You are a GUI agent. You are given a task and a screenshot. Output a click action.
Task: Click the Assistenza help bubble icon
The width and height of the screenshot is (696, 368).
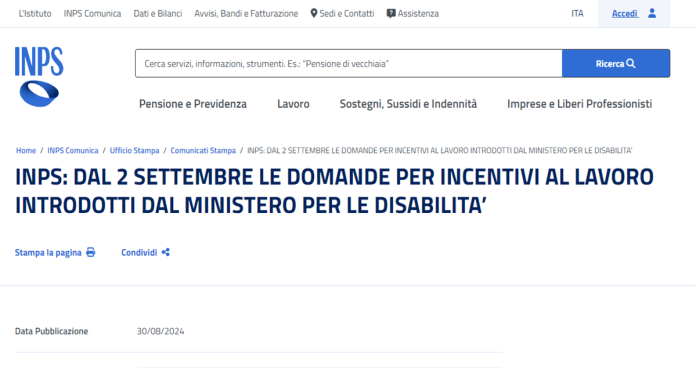tap(391, 14)
